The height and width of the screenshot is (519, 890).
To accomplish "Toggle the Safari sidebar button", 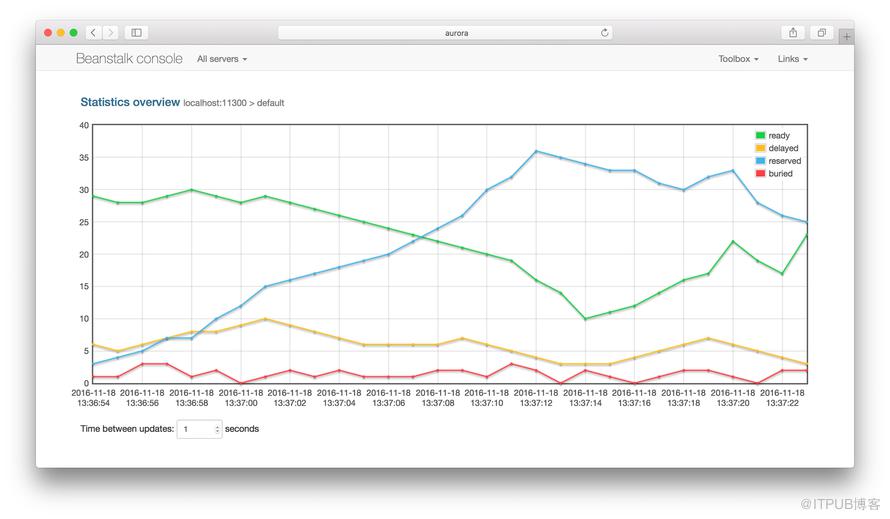I will tap(136, 33).
